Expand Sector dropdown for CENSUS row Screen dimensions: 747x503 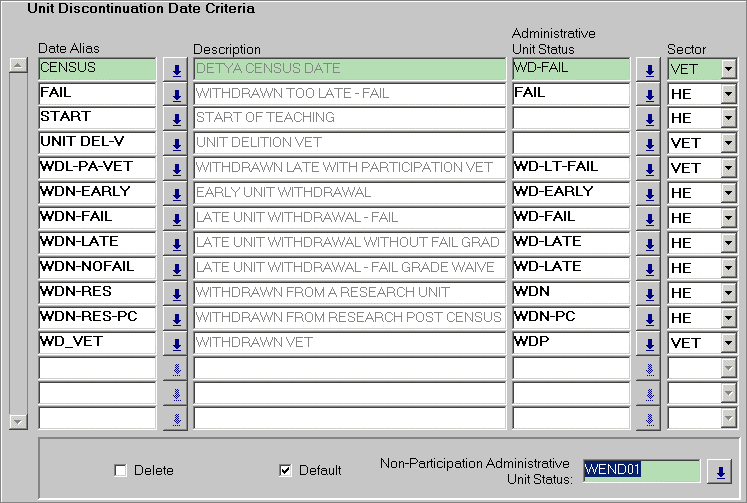click(x=727, y=69)
